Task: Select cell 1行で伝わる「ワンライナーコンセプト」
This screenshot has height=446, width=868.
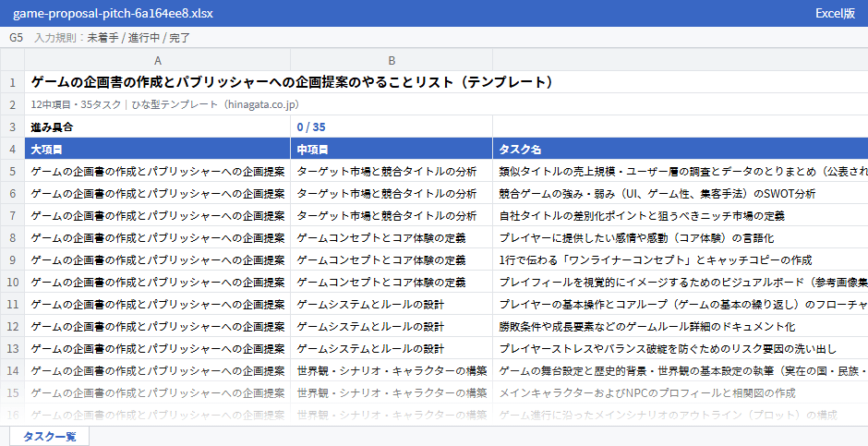Action: [x=681, y=259]
